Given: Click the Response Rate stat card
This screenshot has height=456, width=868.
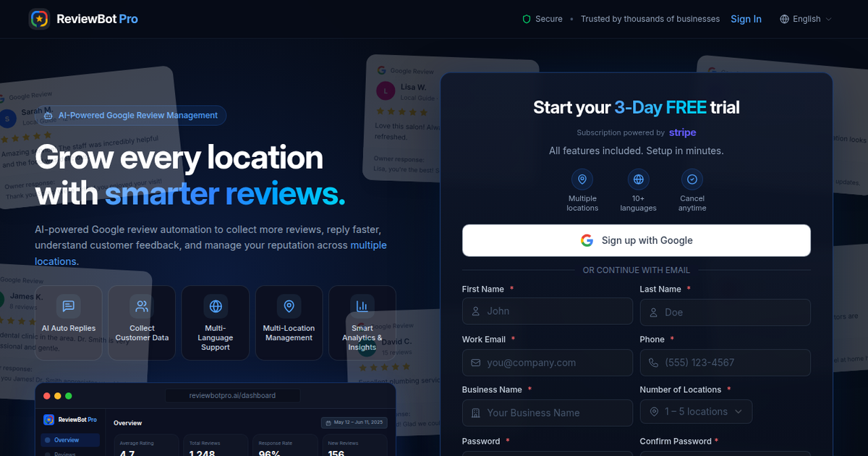Looking at the screenshot, I should pos(286,445).
